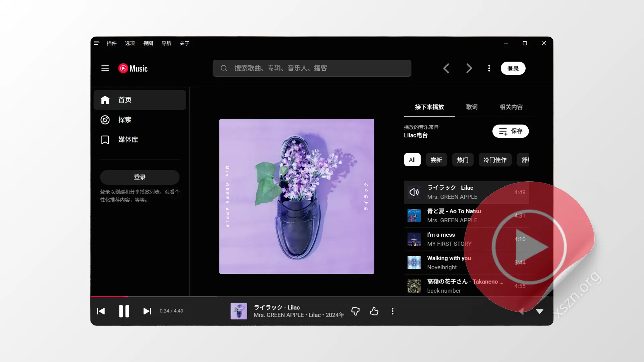Navigate forward using the right arrow
644x362 pixels.
[x=469, y=68]
